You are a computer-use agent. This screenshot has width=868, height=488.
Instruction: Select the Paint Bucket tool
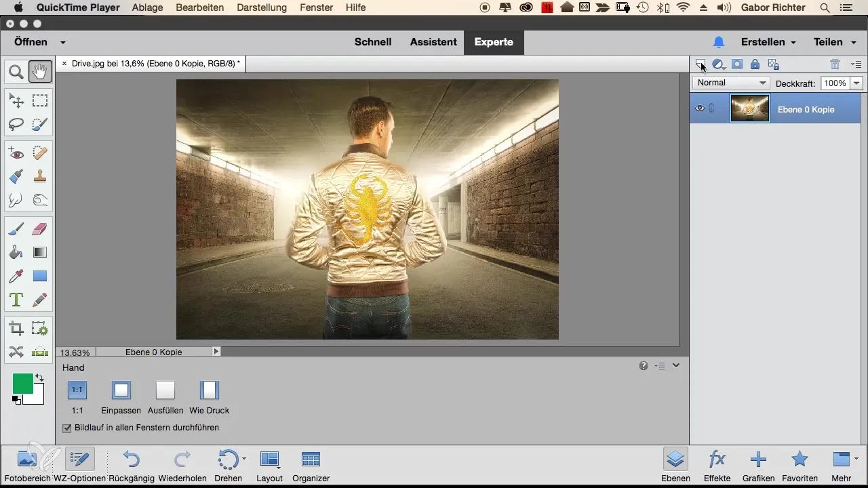[x=16, y=252]
